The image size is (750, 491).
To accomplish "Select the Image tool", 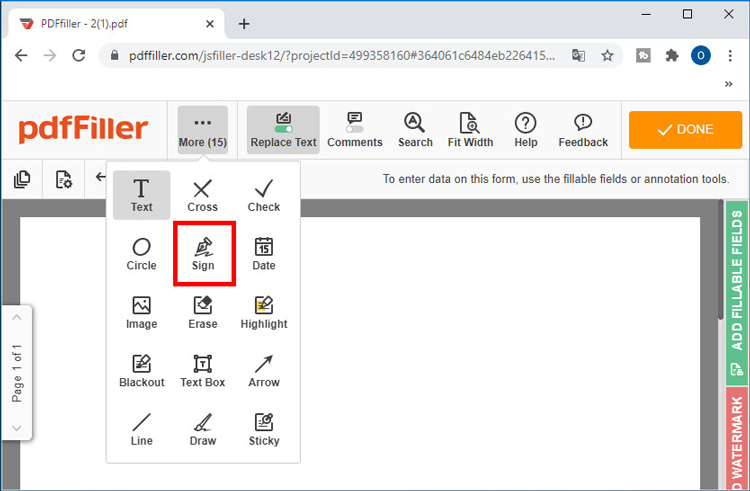I will click(142, 312).
